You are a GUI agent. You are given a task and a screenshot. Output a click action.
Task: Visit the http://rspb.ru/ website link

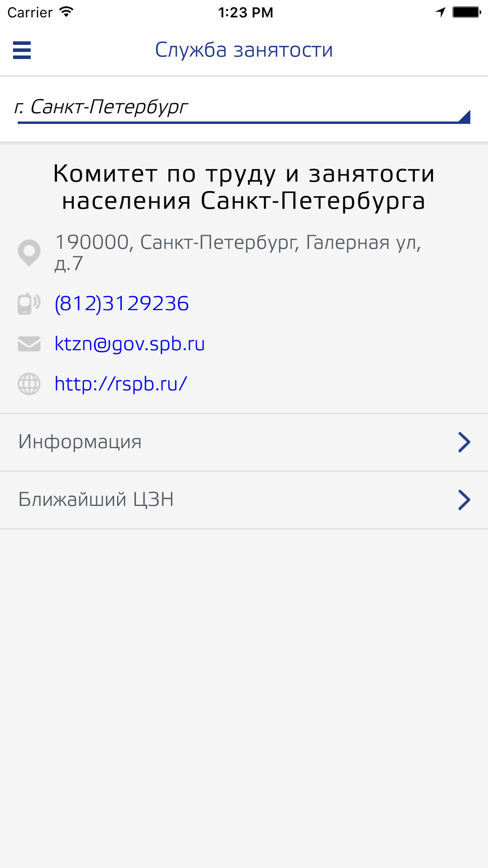121,384
